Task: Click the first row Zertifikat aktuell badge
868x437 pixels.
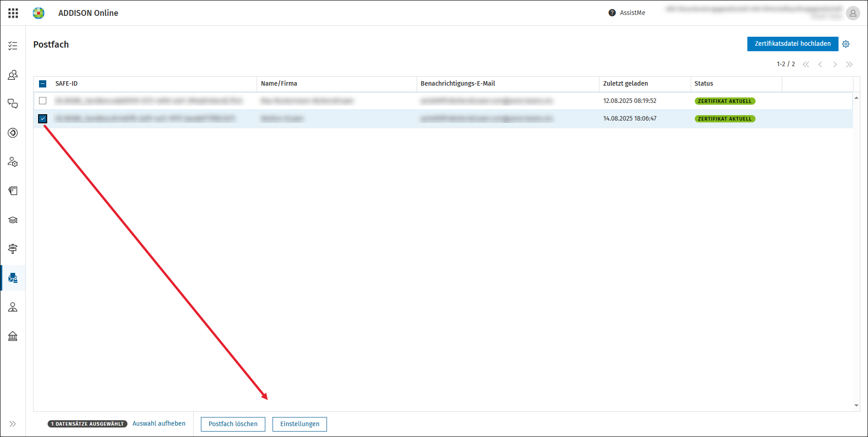Action: pyautogui.click(x=725, y=101)
